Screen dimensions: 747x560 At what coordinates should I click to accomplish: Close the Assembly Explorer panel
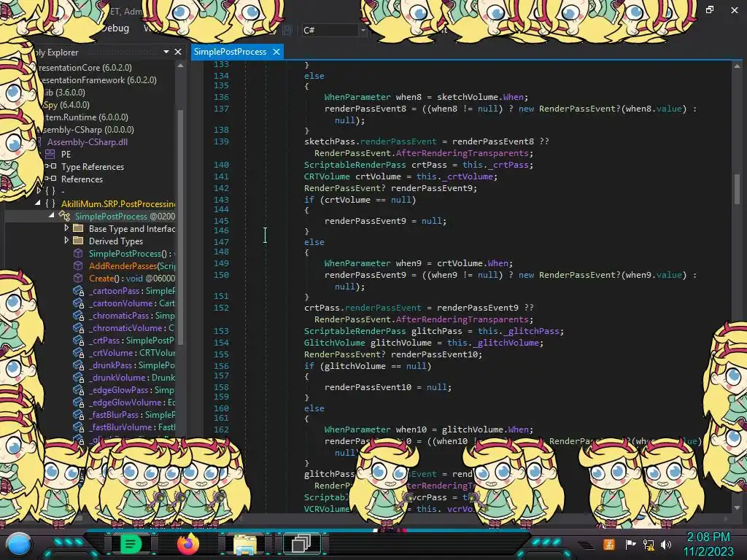tap(178, 52)
